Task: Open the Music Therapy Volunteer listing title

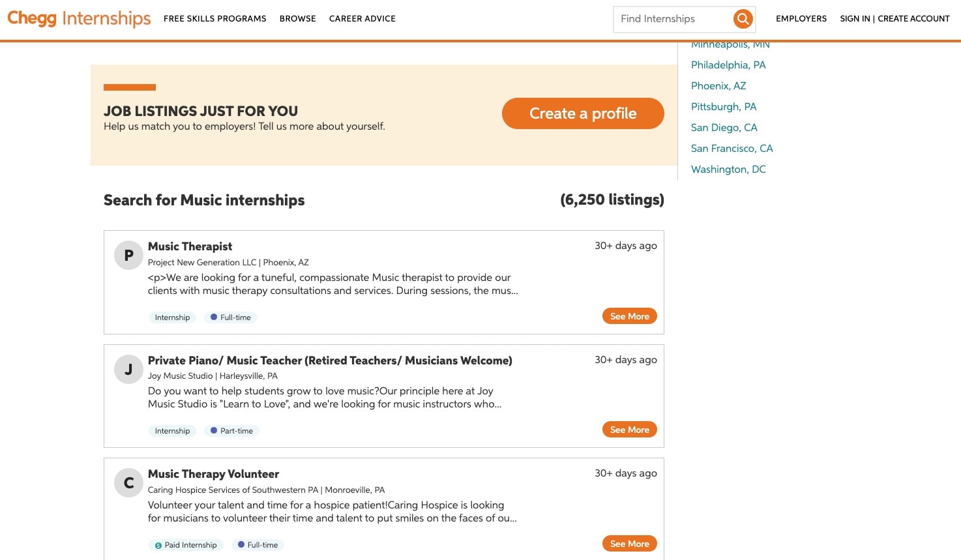Action: (213, 474)
